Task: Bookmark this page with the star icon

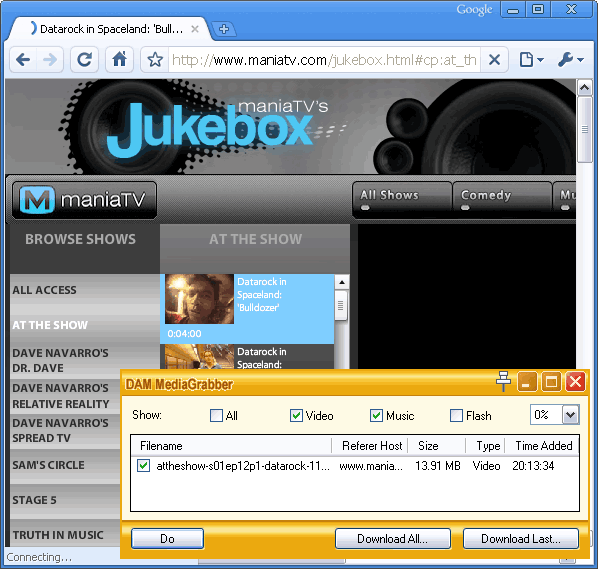Action: tap(155, 60)
